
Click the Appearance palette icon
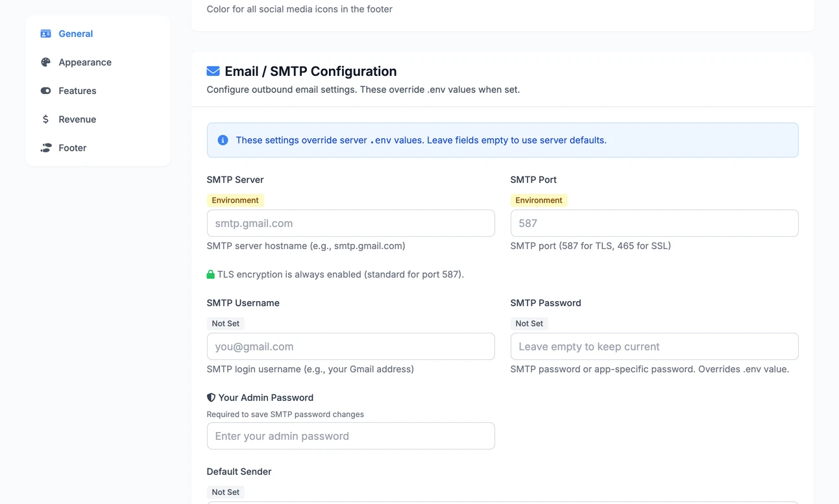click(45, 62)
